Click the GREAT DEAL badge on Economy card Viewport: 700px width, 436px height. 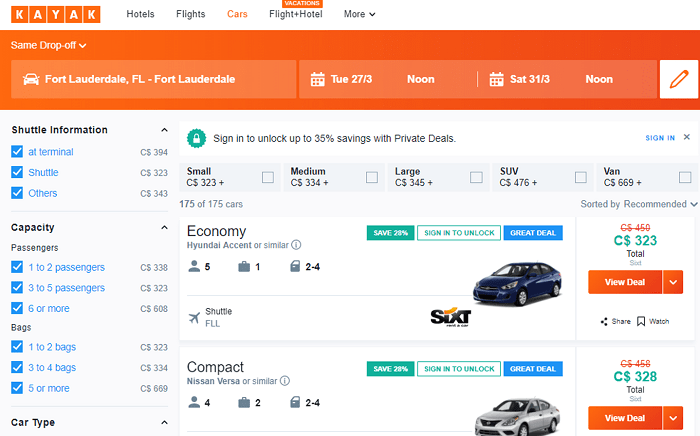[x=533, y=233]
